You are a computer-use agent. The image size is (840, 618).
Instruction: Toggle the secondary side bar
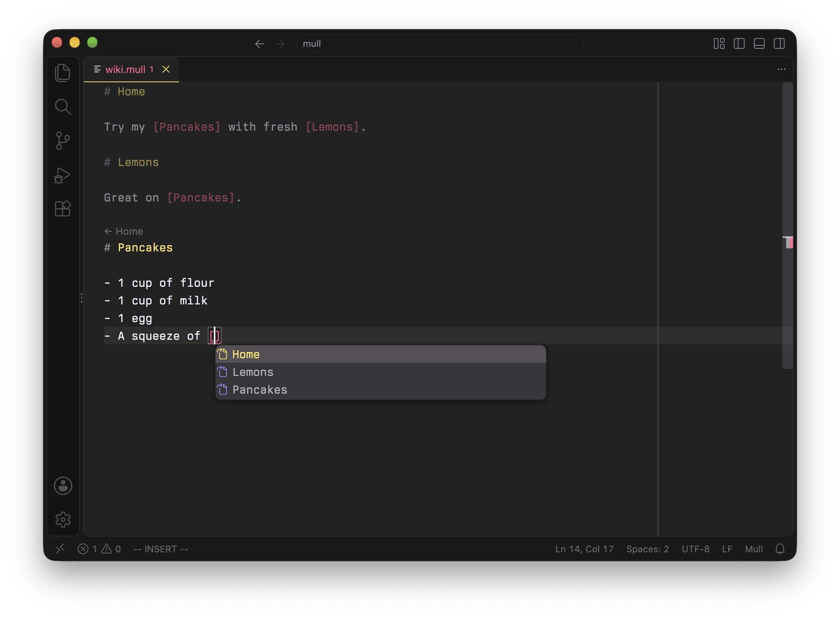click(779, 44)
